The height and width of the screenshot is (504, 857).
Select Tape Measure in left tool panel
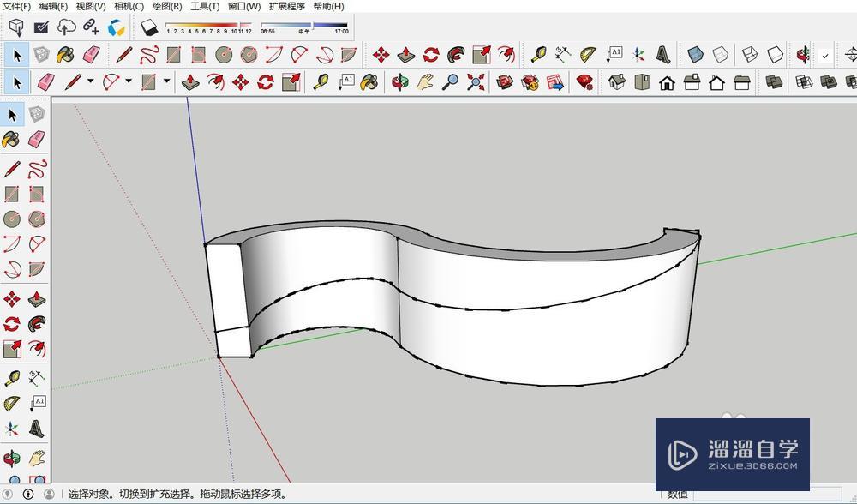pyautogui.click(x=11, y=378)
